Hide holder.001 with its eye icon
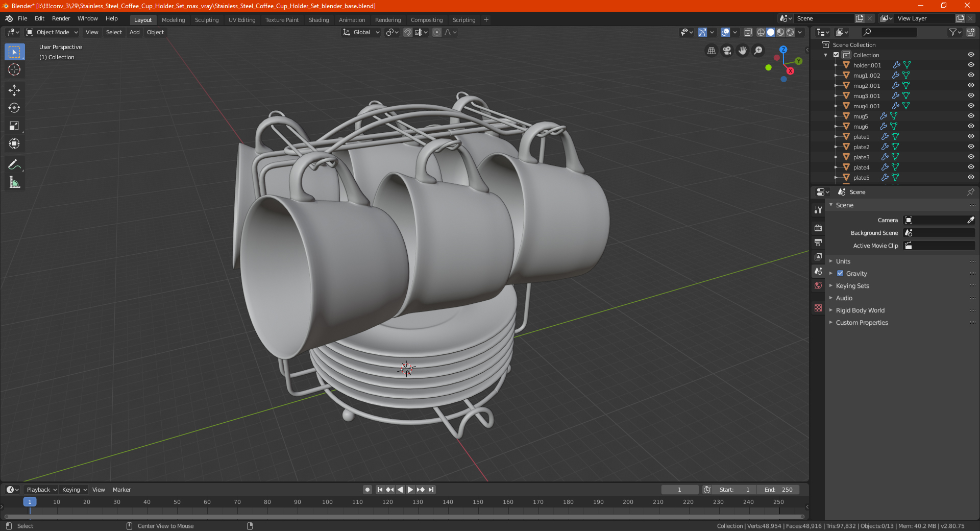This screenshot has height=531, width=980. (x=971, y=65)
